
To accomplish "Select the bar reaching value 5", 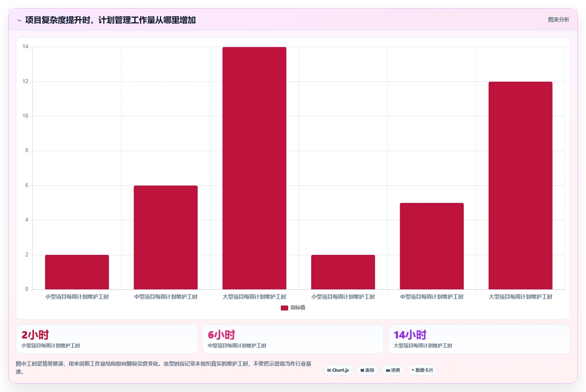I will click(432, 246).
